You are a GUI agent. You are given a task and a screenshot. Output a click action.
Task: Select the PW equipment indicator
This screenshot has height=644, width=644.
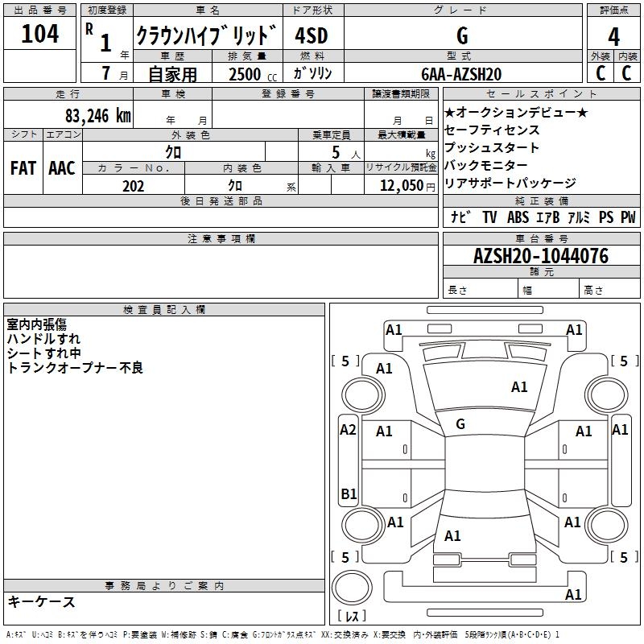[628, 217]
